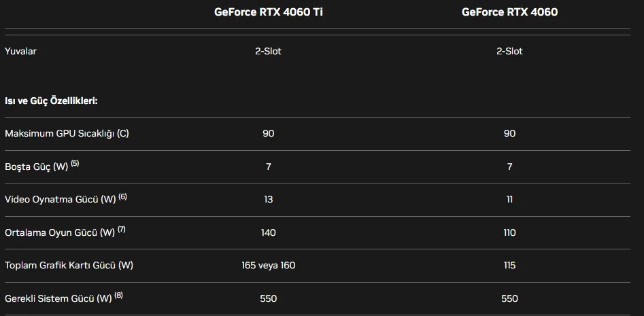Click the Toplam Grafik Kartı Gücü label

[69, 265]
